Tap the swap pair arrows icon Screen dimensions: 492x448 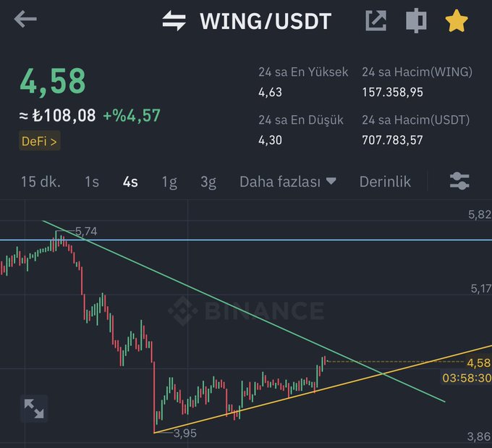point(174,21)
